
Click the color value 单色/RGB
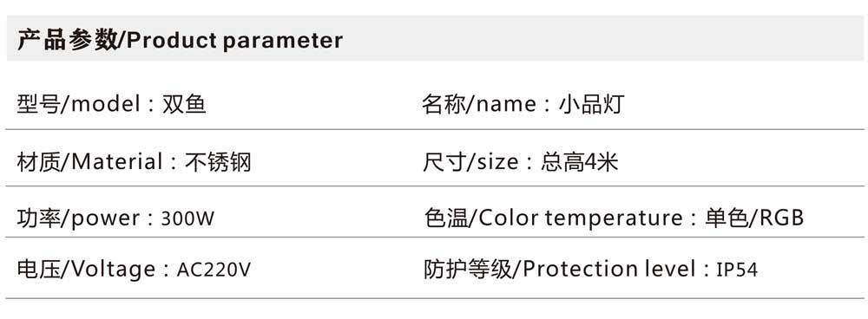pos(754,218)
